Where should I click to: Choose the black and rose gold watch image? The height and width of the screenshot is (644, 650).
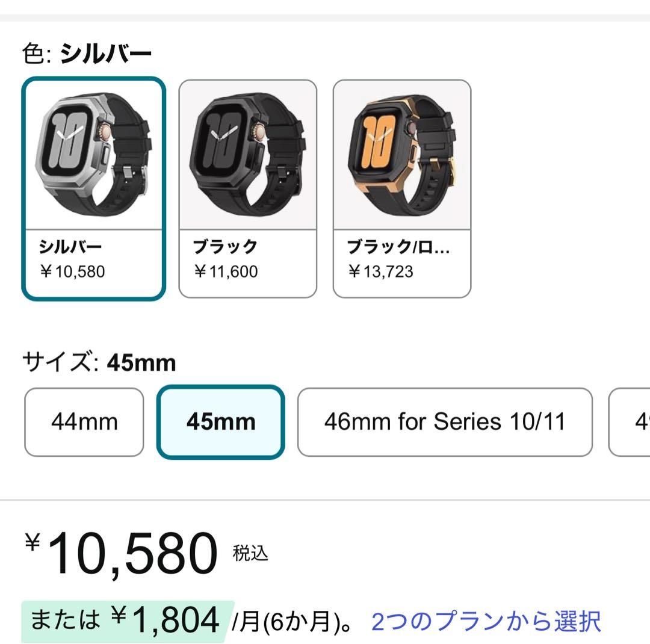click(402, 155)
